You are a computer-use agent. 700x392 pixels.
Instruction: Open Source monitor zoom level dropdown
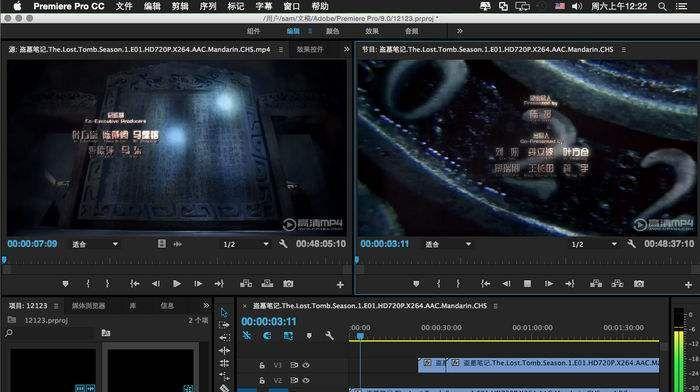pos(95,244)
